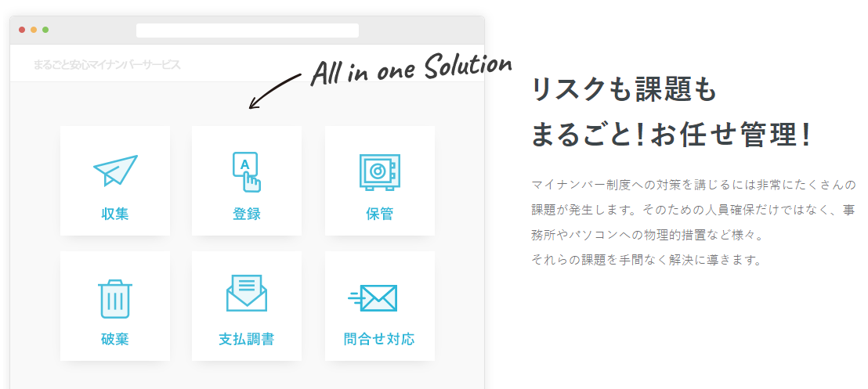Click the 収集 label
This screenshot has height=389, width=868.
pyautogui.click(x=115, y=214)
